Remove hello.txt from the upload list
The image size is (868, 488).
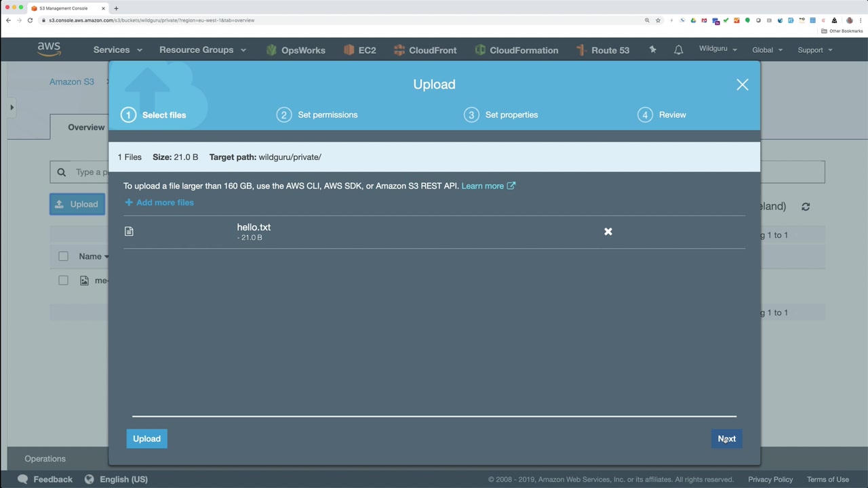click(608, 232)
